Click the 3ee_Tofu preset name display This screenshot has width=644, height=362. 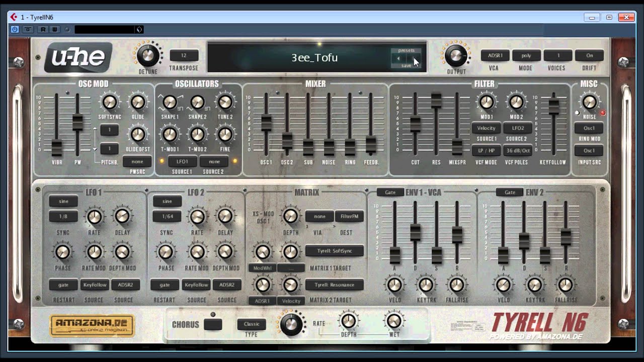(x=314, y=57)
